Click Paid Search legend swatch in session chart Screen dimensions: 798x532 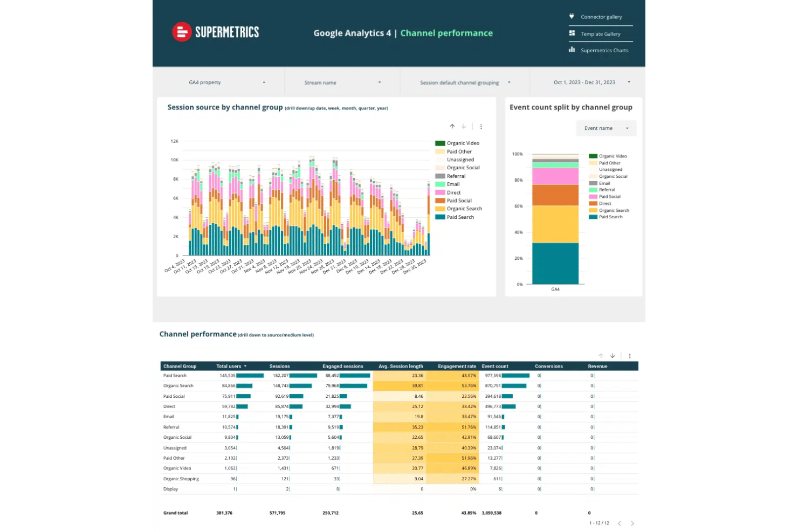pyautogui.click(x=440, y=217)
